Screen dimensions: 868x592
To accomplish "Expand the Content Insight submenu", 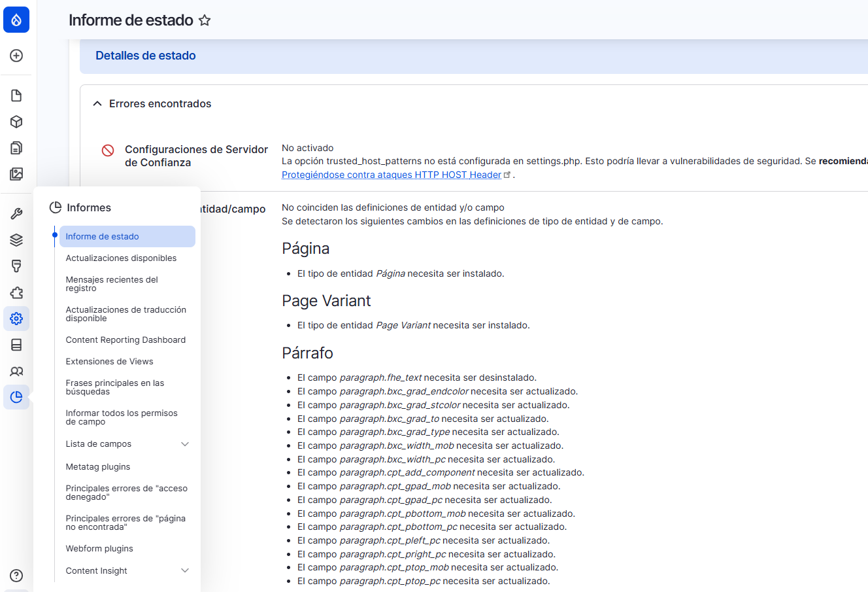I will pyautogui.click(x=185, y=570).
